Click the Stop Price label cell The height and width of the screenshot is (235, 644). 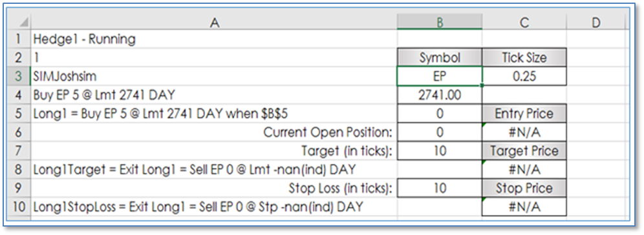524,189
